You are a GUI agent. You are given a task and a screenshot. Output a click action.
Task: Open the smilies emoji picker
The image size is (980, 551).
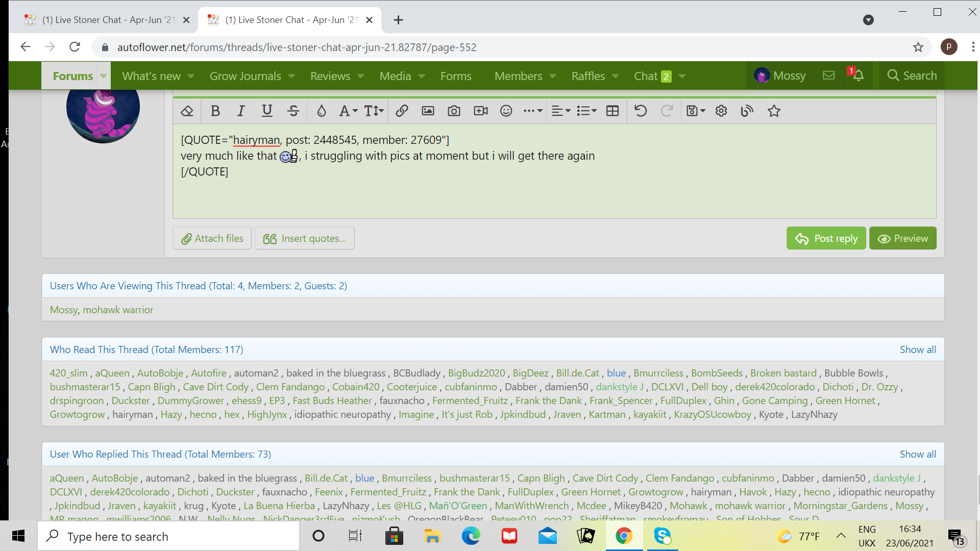point(506,111)
